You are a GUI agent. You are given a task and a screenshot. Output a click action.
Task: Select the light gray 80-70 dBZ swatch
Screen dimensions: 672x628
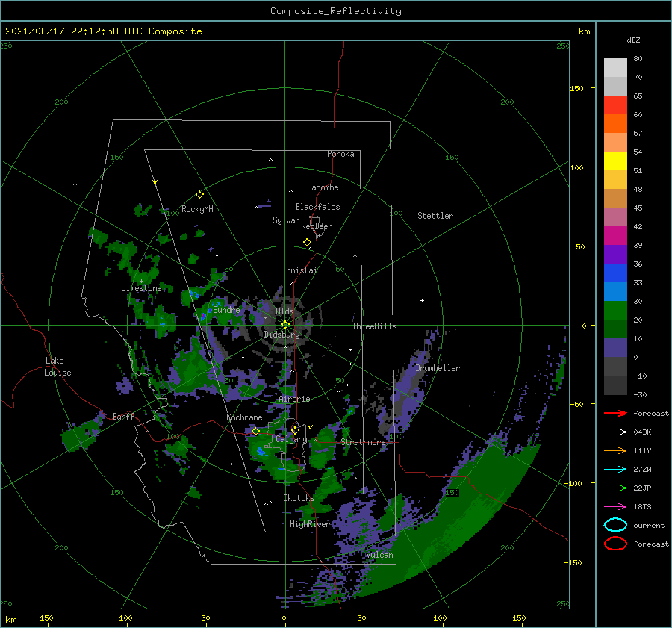point(615,68)
